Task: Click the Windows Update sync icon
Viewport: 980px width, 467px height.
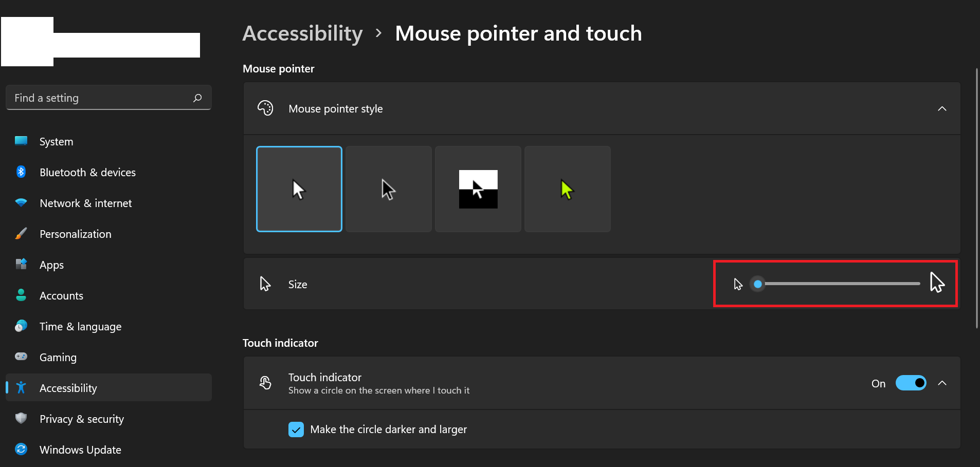Action: (x=21, y=450)
